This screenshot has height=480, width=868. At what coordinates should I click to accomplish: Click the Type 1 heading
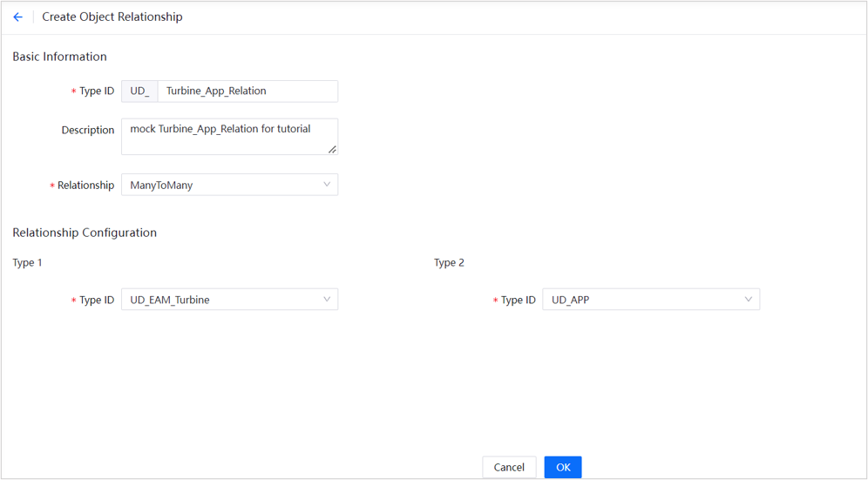click(x=28, y=262)
